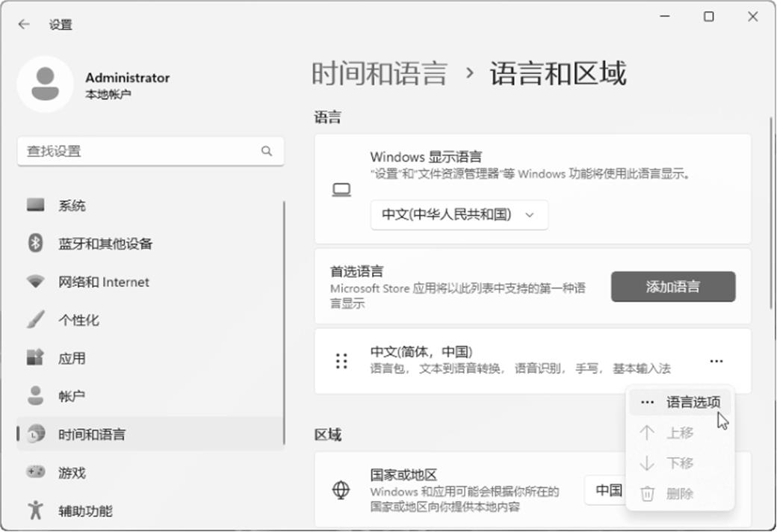Open 国家或地区 dropdown showing 中国
Image resolution: width=777 pixels, height=532 pixels.
click(x=605, y=490)
